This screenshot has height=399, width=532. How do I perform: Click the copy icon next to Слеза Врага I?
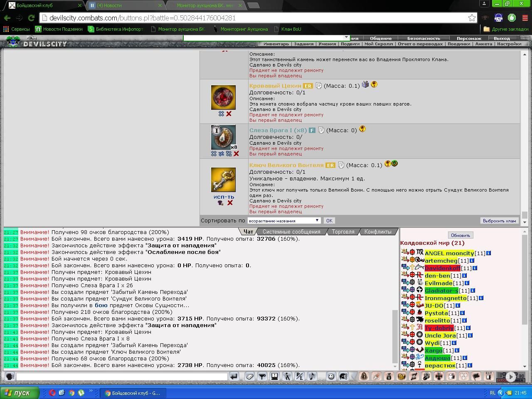[x=321, y=130]
